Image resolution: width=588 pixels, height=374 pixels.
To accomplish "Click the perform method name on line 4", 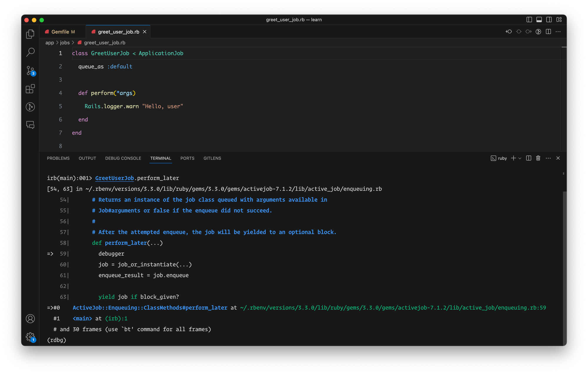I will [102, 93].
